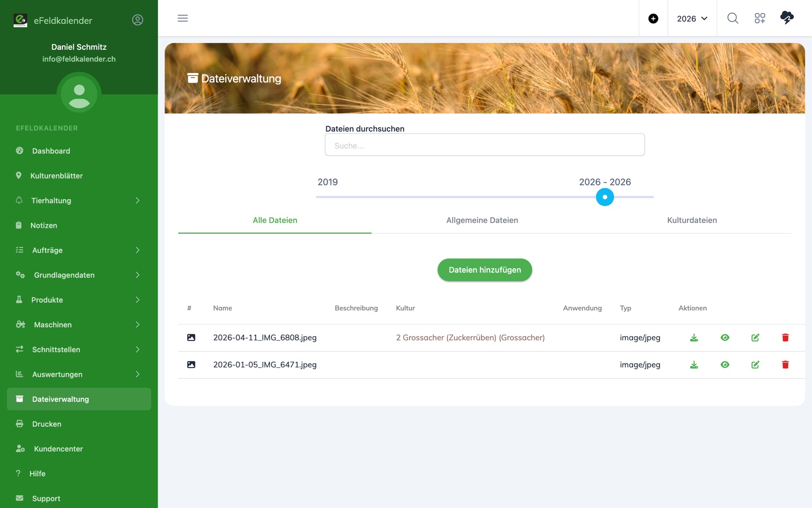Open the search magnifier icon

point(733,18)
